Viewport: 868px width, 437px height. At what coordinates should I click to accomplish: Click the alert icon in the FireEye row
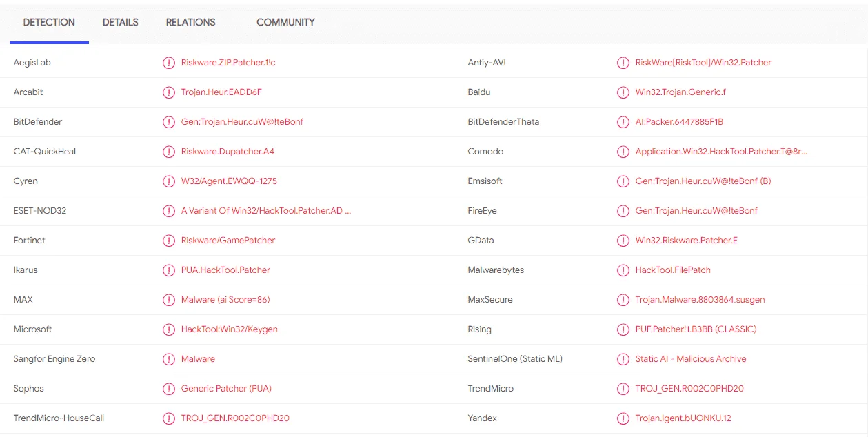pos(623,211)
